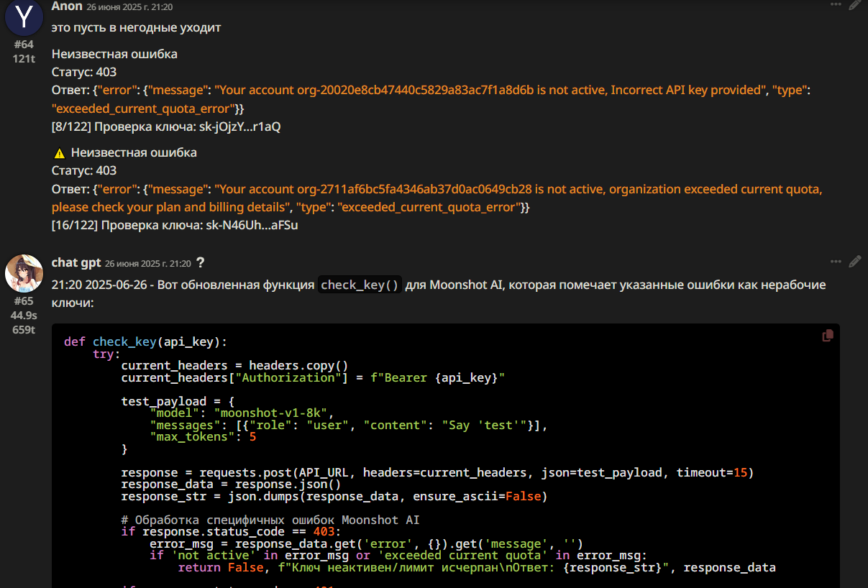Click the code line with "Authorization" Bearer header

(x=313, y=377)
